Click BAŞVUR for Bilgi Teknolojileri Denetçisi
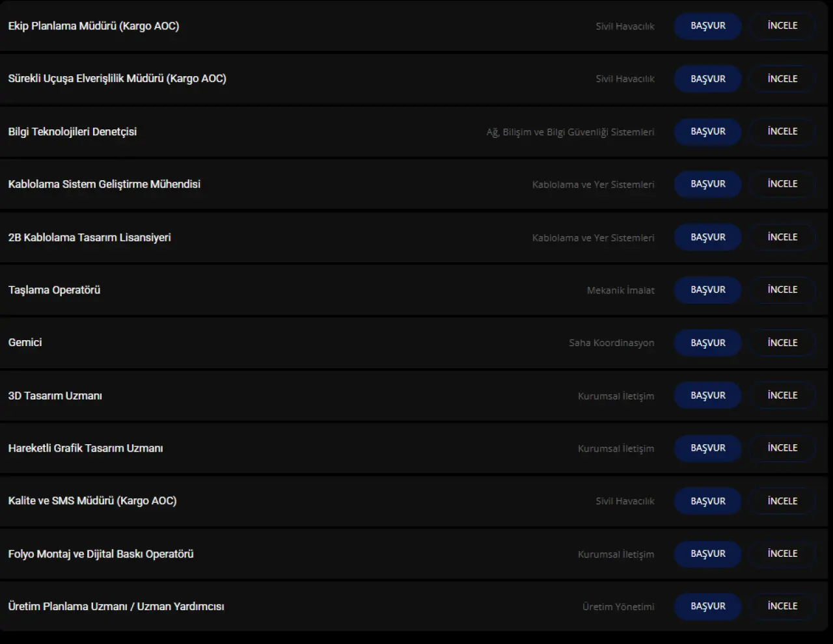 click(x=707, y=131)
